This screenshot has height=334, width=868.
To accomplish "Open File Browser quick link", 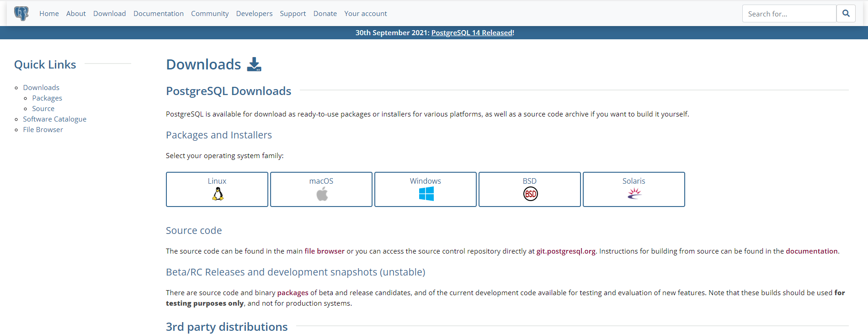I will 43,129.
